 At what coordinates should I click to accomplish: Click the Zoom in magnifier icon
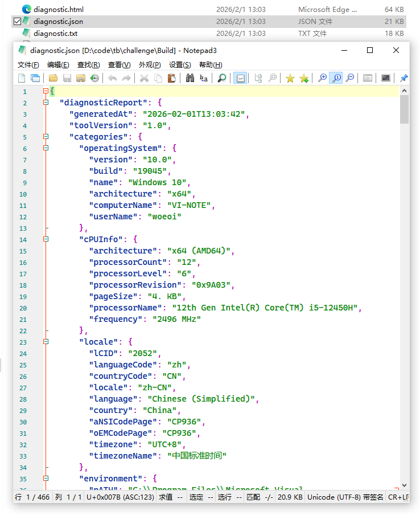323,78
